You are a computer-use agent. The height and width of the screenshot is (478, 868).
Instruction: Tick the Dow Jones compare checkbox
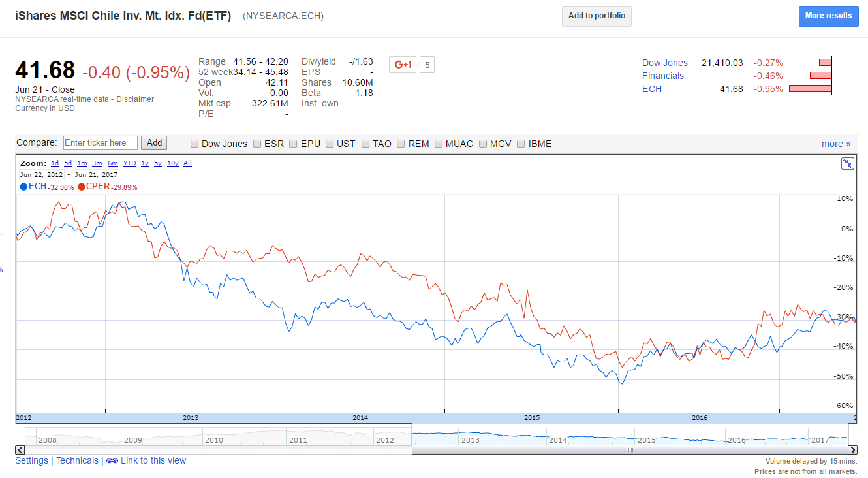coord(194,144)
